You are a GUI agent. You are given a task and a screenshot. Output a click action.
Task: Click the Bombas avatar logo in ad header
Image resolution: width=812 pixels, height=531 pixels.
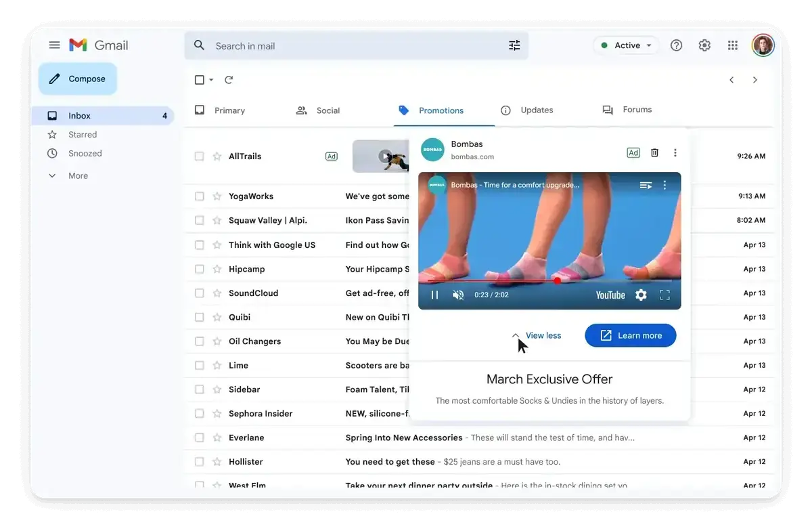432,150
